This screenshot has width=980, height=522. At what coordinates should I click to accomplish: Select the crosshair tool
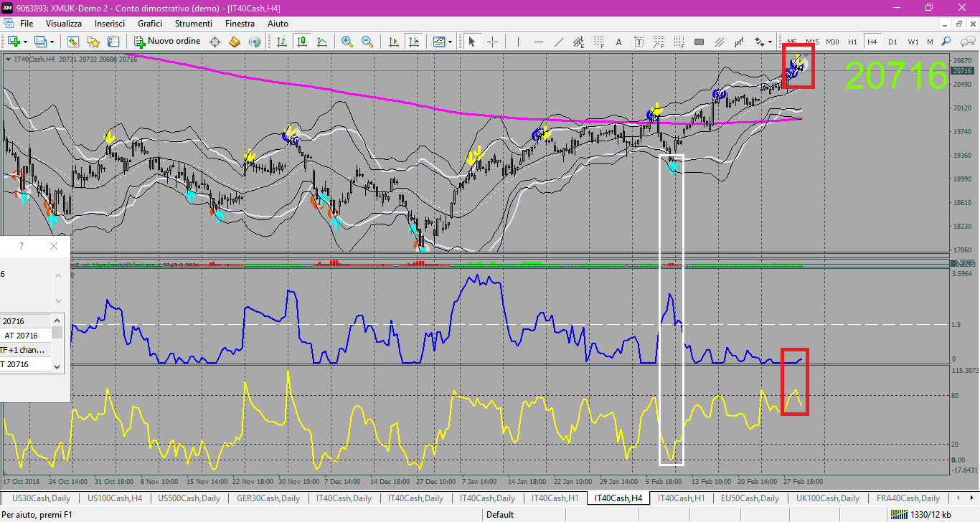[492, 42]
